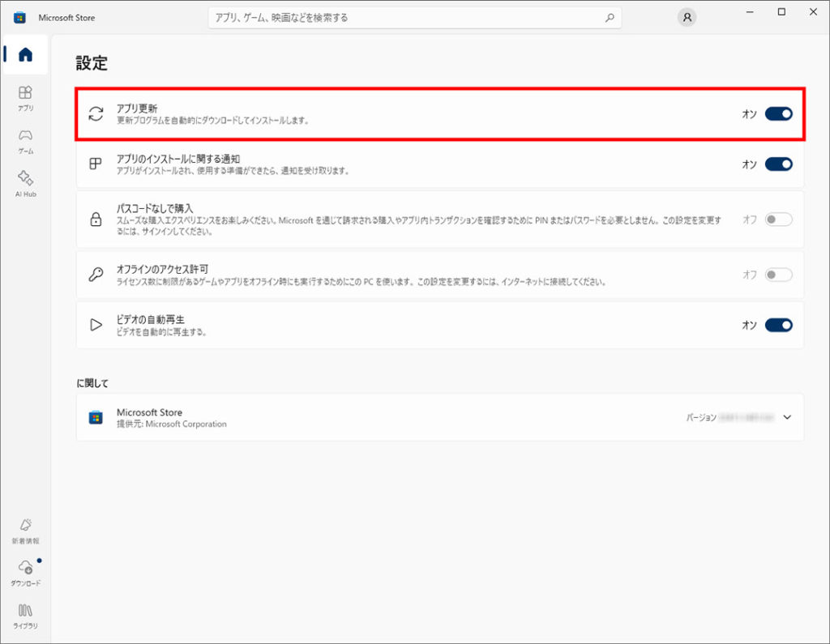
Task: Expand the Microsoft Store version chevron
Action: pos(787,417)
